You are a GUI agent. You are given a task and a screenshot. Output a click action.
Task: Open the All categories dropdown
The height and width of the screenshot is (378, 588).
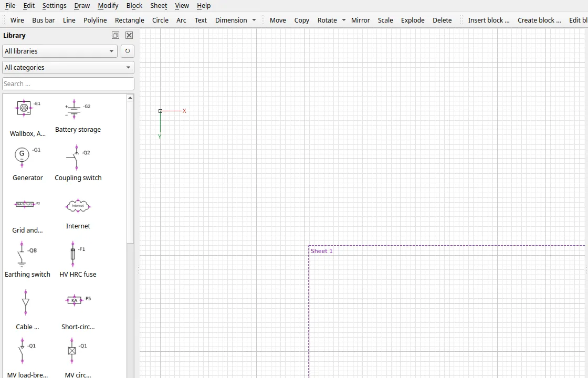point(68,68)
